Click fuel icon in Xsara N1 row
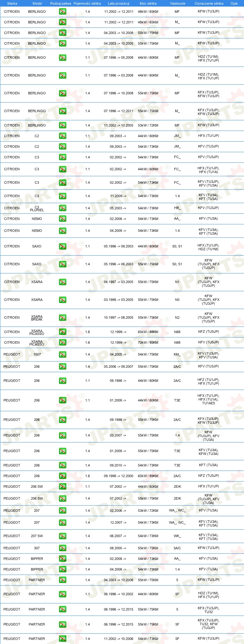Image resolution: width=244 pixels, height=644 pixels. (63, 282)
